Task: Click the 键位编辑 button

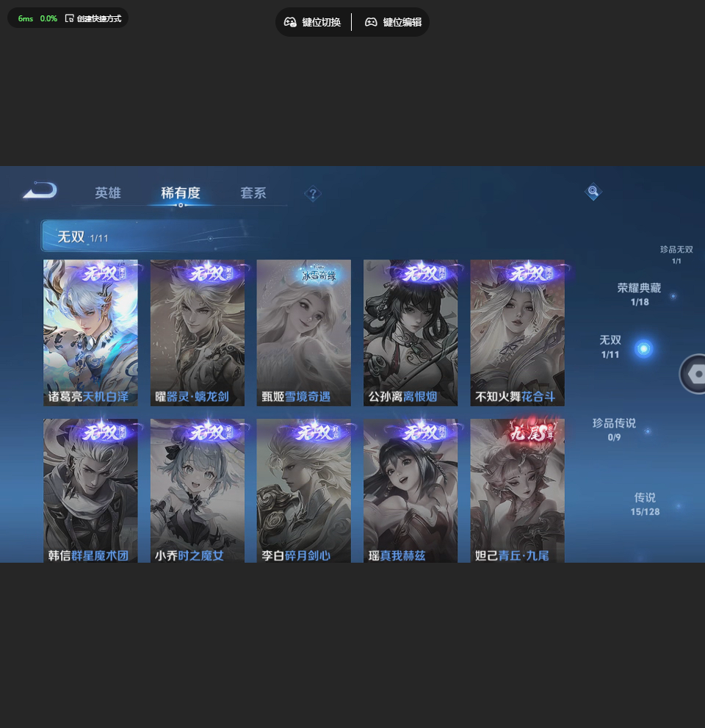Action: [x=393, y=22]
